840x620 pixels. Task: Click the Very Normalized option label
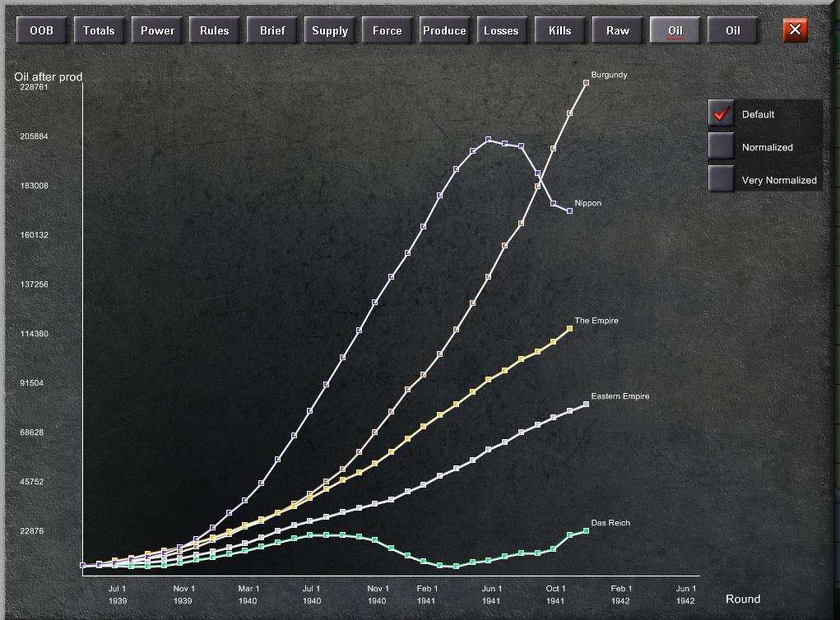pos(779,180)
